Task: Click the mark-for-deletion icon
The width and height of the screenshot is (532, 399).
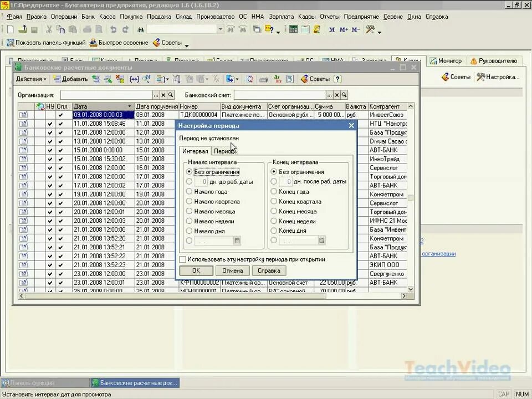Action: [120, 79]
